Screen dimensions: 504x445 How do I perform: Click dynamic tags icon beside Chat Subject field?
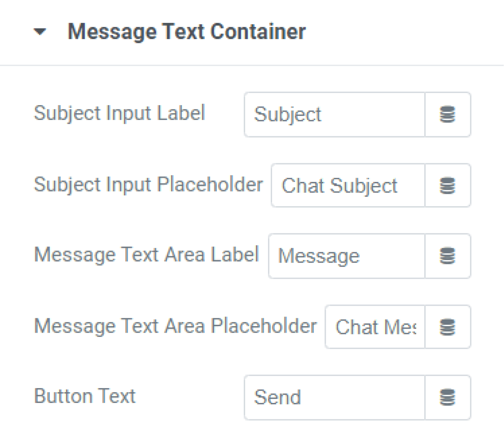pyautogui.click(x=448, y=186)
